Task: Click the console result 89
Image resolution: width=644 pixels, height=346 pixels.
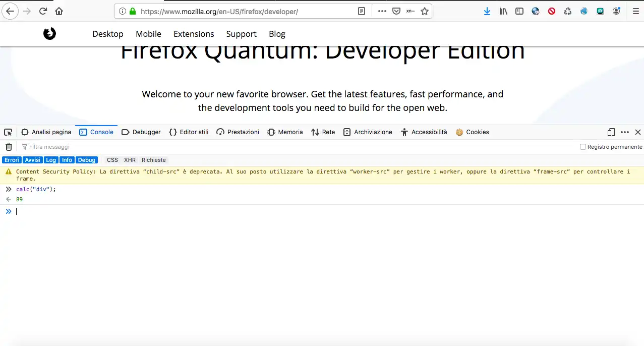Action: click(x=19, y=199)
